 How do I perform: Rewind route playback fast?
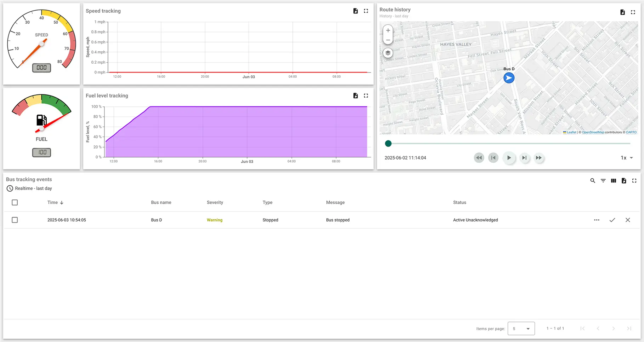[479, 158]
